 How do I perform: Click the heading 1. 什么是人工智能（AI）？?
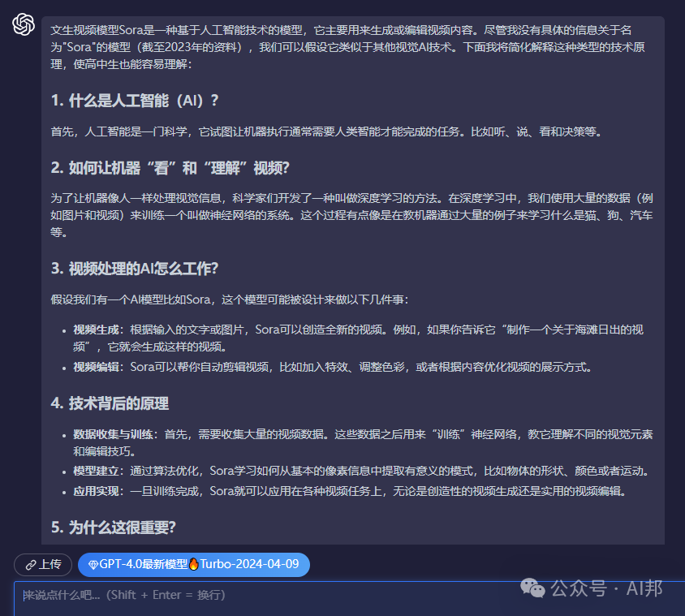tap(135, 100)
